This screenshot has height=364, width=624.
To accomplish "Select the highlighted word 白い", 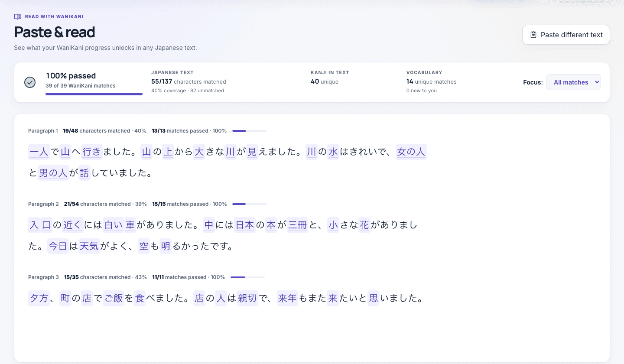I will 114,225.
